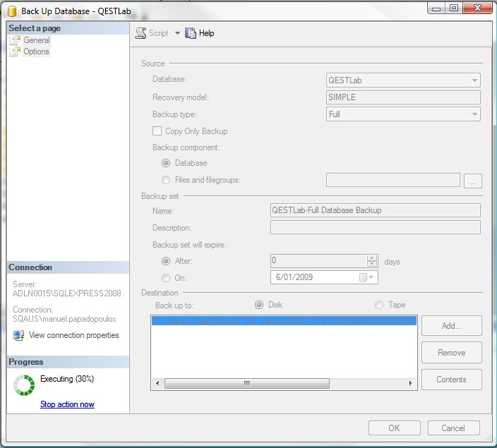The width and height of the screenshot is (497, 448).
Task: Open the Backup type dropdown
Action: [475, 114]
